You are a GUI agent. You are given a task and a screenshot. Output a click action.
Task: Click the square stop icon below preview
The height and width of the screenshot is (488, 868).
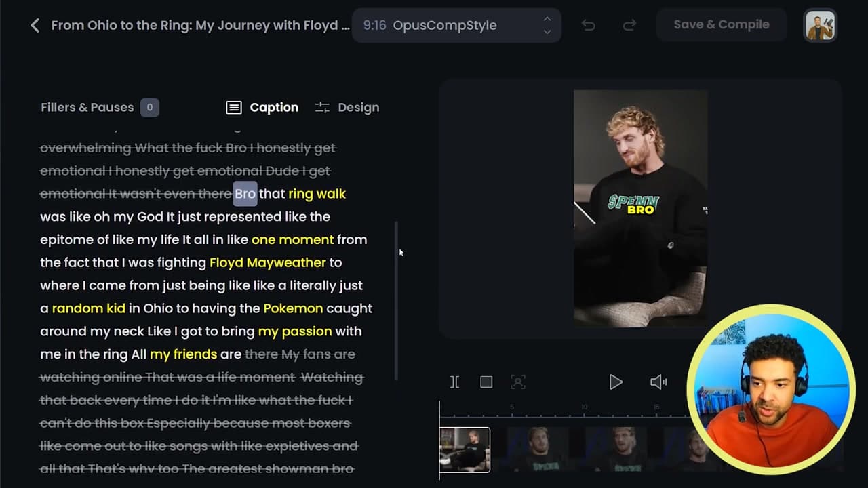[x=486, y=382]
